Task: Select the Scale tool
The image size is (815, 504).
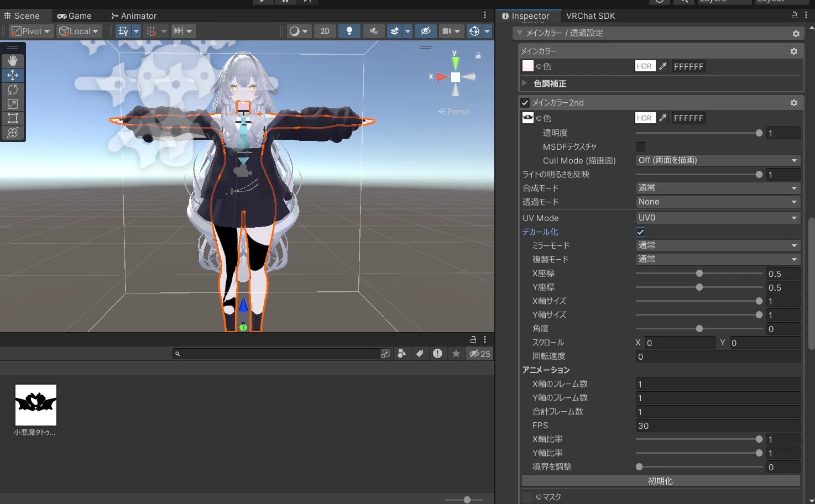Action: [13, 103]
